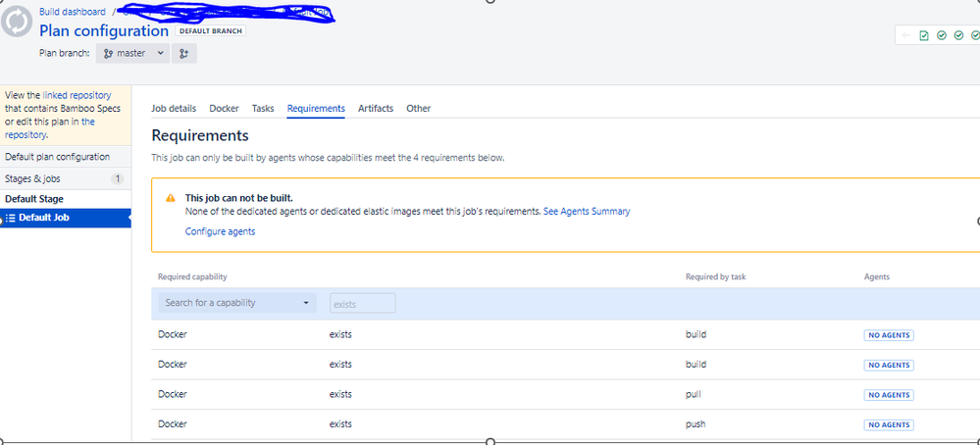This screenshot has height=445, width=980.
Task: Open the See Agents Summary link
Action: 587,212
